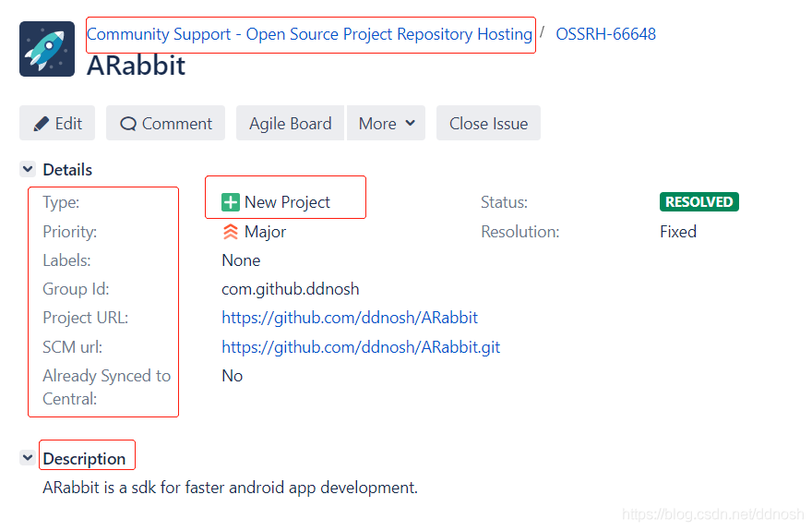Screen dimensions: 812x531
Task: Click the Close Issue button
Action: pos(488,124)
